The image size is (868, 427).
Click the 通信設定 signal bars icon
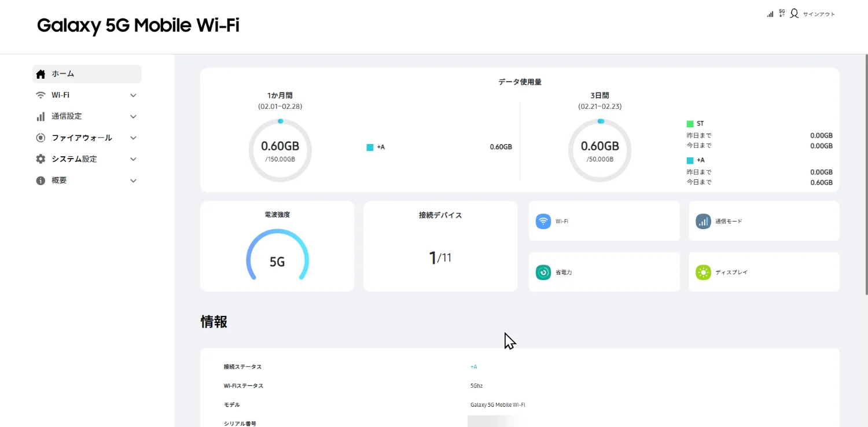click(x=41, y=116)
